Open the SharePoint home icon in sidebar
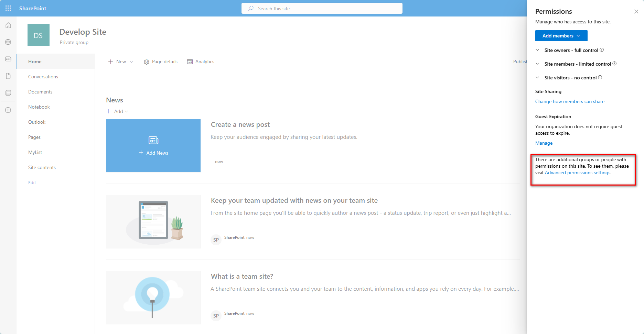644x334 pixels. click(x=8, y=25)
